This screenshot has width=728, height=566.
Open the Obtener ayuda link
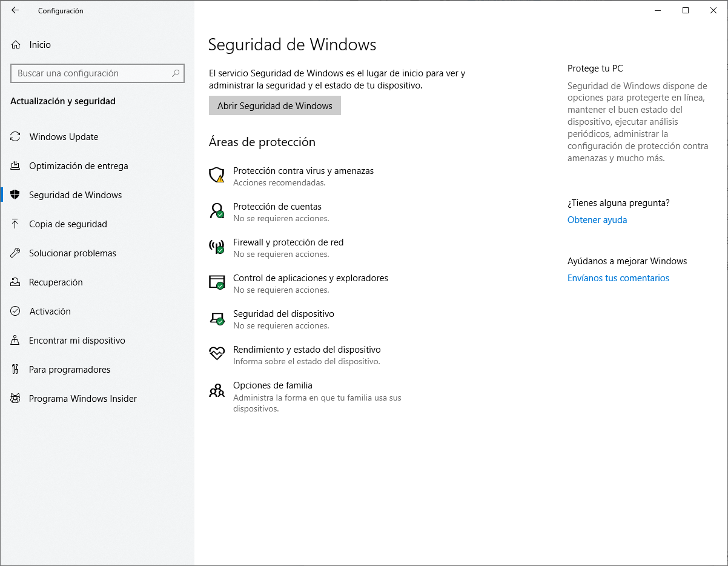click(597, 219)
